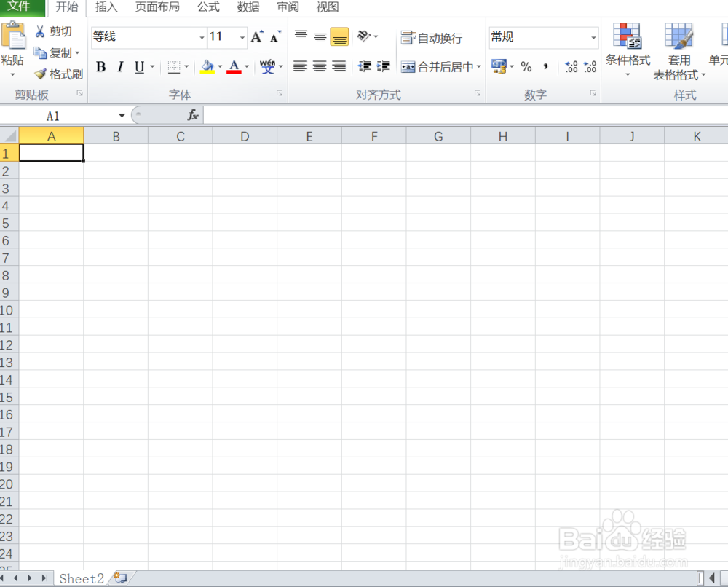This screenshot has width=728, height=587.
Task: Click inside the formula bar
Action: [466, 115]
